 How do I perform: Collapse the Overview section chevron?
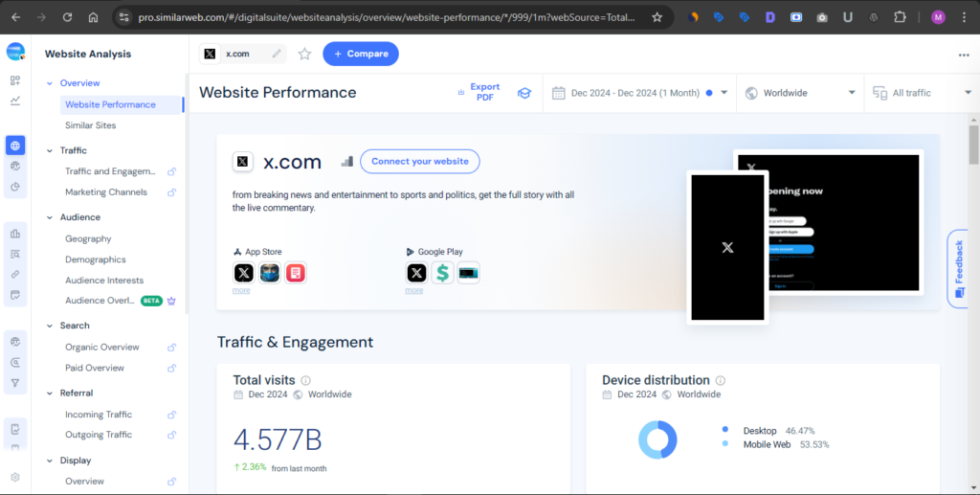50,83
